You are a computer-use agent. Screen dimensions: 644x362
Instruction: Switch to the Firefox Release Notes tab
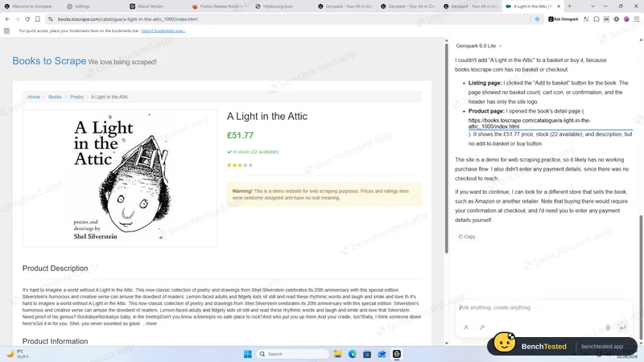[x=219, y=6]
